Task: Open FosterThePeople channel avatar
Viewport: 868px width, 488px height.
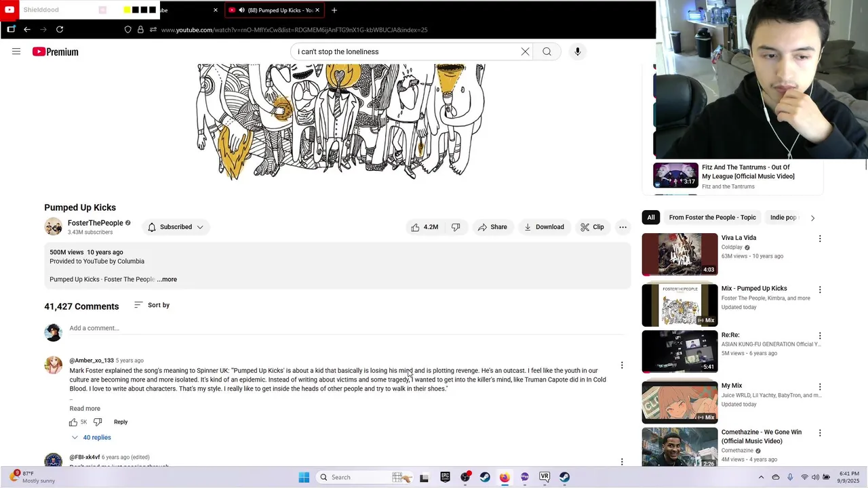Action: [x=54, y=227]
